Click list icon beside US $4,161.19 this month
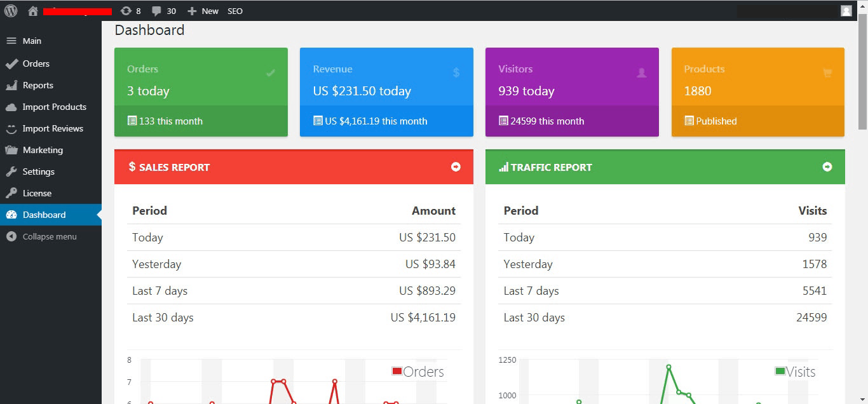This screenshot has height=404, width=868. pyautogui.click(x=318, y=121)
